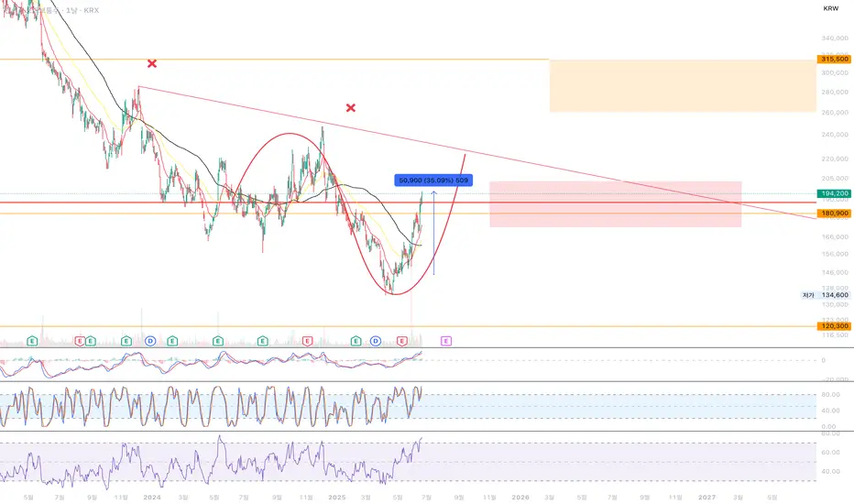The image size is (854, 504).
Task: Select the red X mark above late 2023 peak
Action: coord(152,64)
